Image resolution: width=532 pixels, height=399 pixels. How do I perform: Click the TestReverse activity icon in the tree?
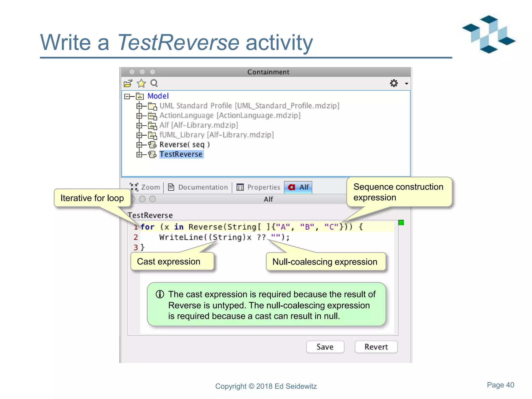point(152,155)
